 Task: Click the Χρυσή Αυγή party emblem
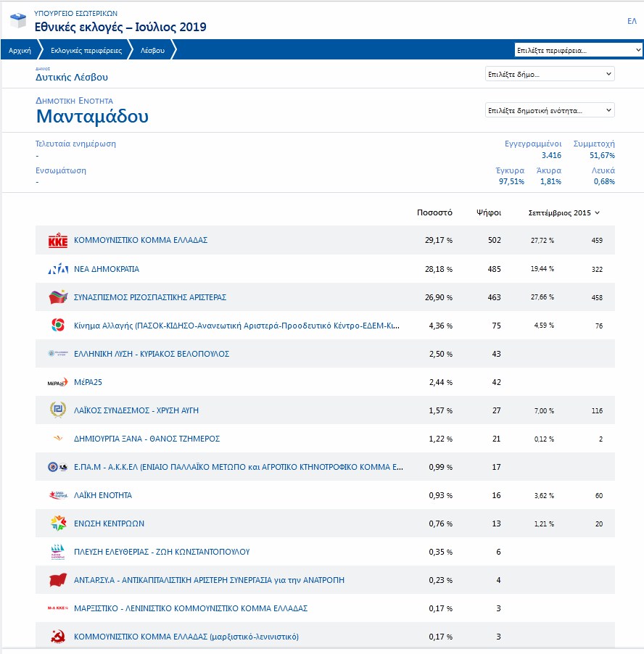click(x=57, y=410)
